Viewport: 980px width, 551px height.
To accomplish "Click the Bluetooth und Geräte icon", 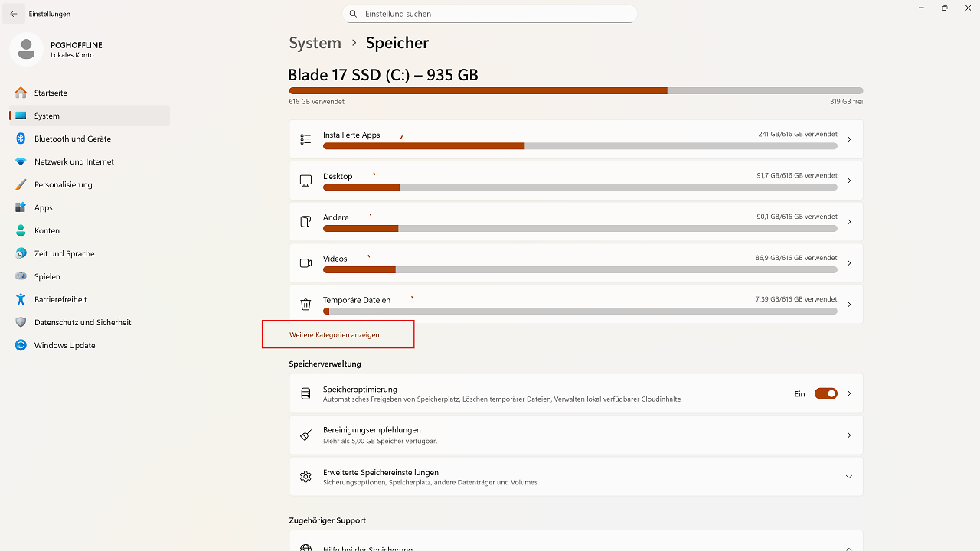I will coord(21,139).
